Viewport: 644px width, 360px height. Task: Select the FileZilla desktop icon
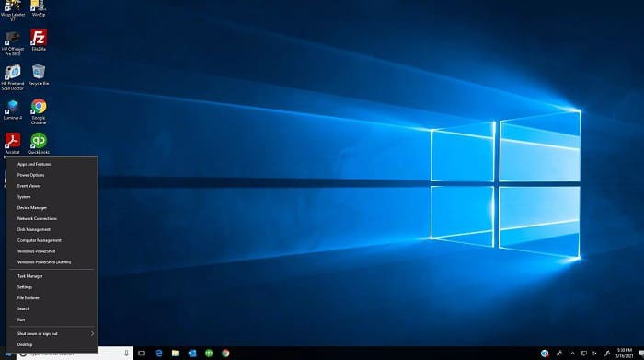(x=39, y=41)
